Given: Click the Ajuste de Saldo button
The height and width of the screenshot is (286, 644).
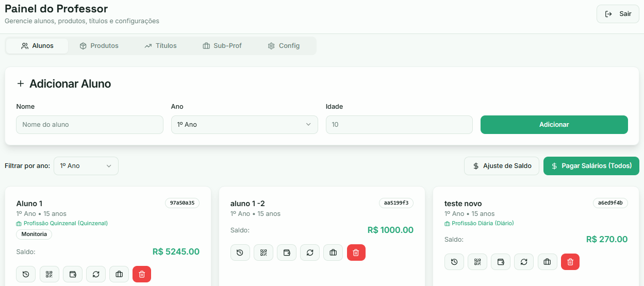Looking at the screenshot, I should (x=501, y=166).
